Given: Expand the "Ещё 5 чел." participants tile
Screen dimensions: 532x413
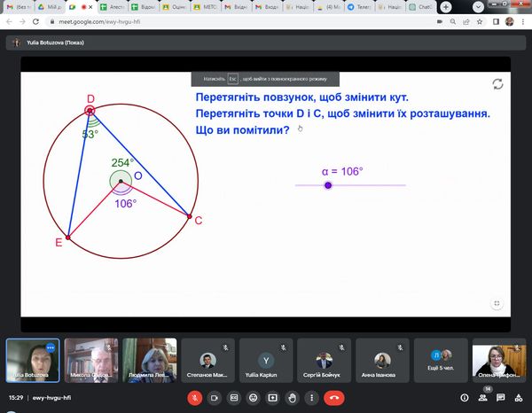Looking at the screenshot, I should click(x=435, y=360).
